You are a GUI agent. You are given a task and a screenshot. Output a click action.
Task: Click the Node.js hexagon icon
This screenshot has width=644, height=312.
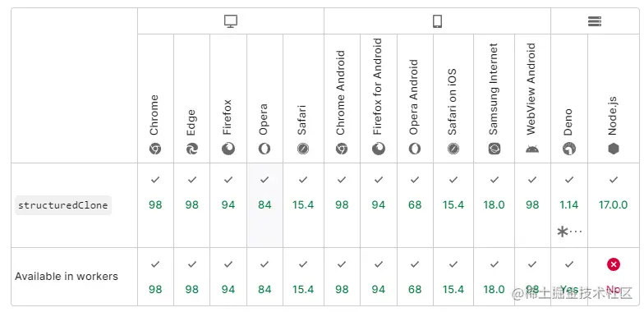(614, 149)
